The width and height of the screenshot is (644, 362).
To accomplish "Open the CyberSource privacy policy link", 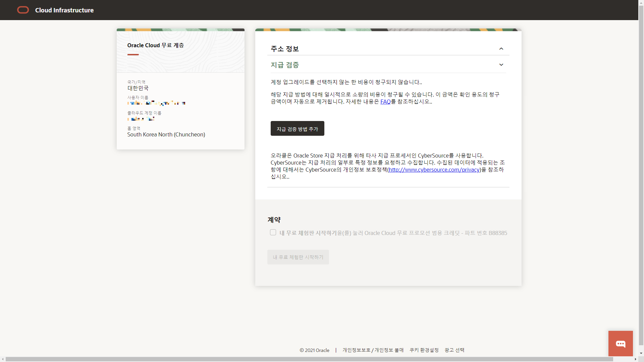I will point(434,170).
